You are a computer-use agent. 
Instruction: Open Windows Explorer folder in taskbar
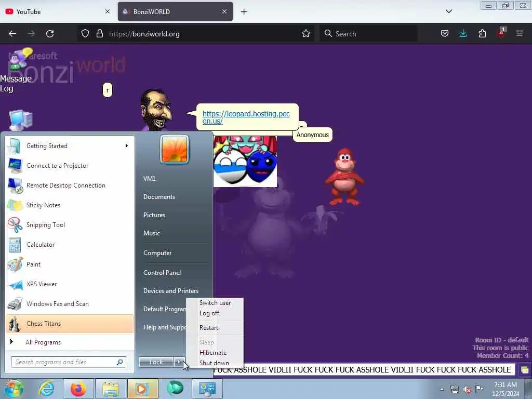click(110, 389)
